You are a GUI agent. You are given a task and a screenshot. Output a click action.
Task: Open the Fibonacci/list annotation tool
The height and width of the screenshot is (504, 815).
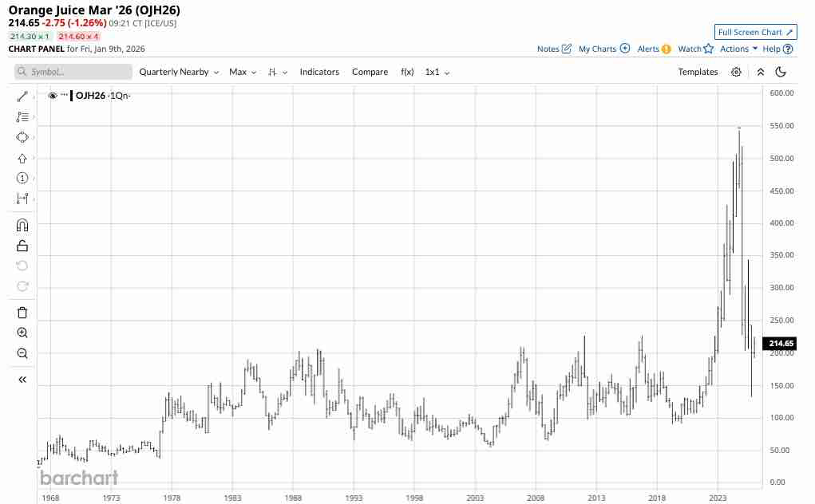coord(22,116)
